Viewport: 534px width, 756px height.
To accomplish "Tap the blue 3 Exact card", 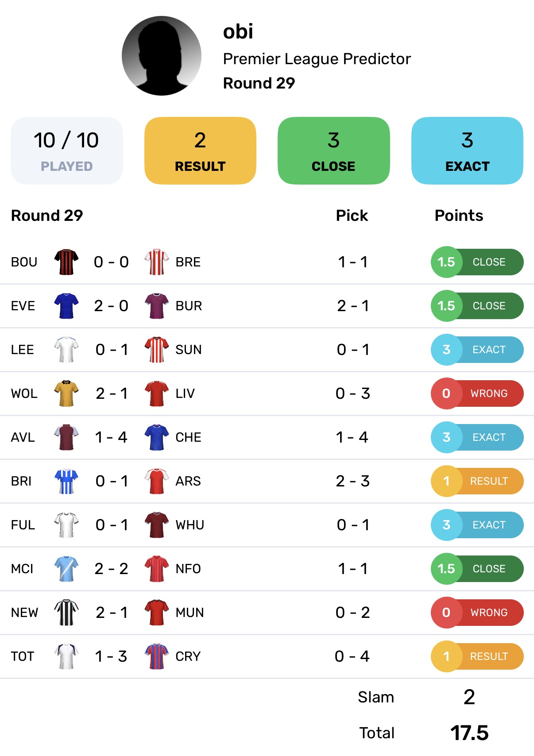I will 467,150.
